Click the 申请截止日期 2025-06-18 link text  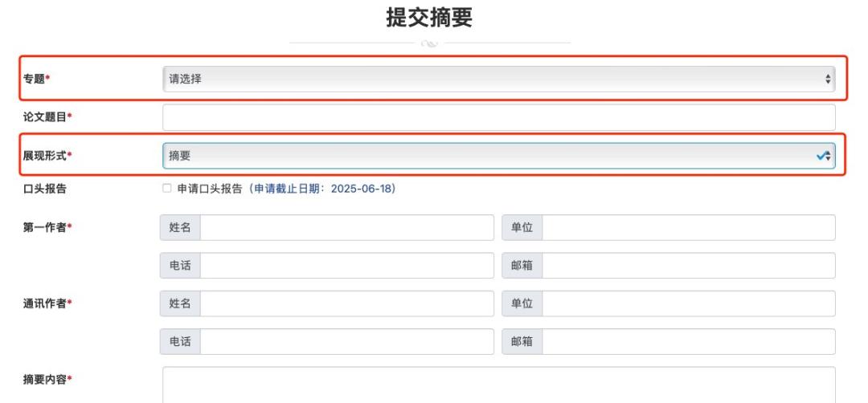pos(325,189)
